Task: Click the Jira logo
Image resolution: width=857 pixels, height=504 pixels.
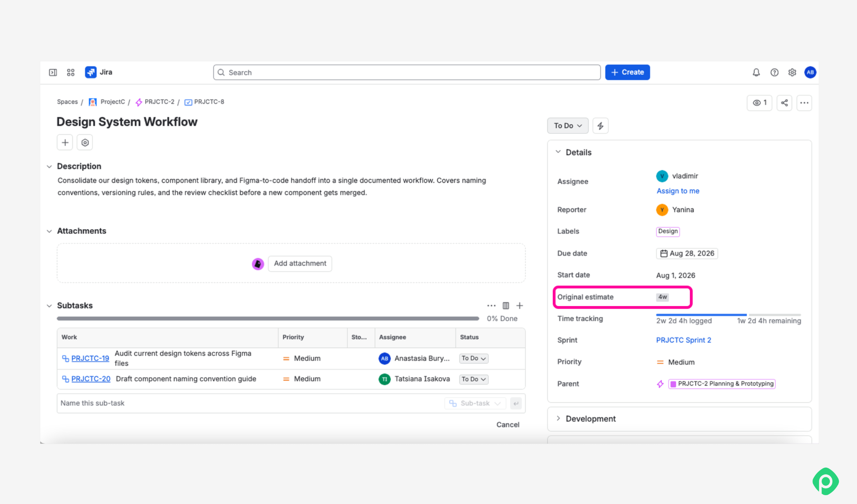Action: click(99, 72)
